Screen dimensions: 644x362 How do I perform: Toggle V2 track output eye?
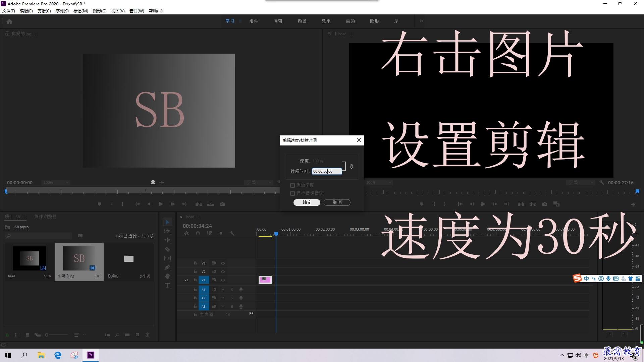223,271
